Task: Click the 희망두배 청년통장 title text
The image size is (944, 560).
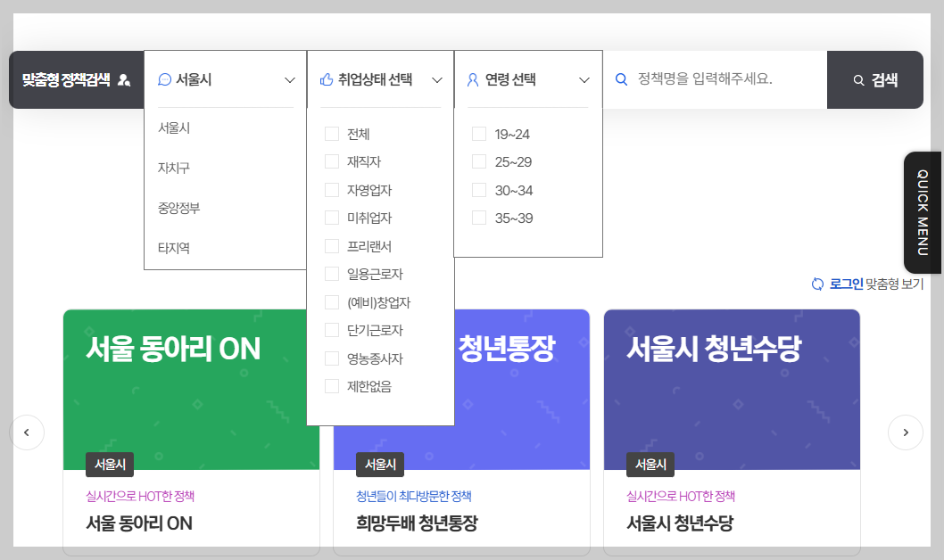Action: [x=417, y=523]
